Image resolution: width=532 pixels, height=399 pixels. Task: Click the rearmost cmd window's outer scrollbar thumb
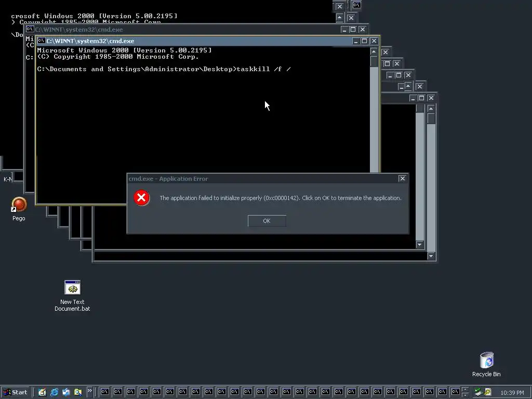(x=431, y=118)
